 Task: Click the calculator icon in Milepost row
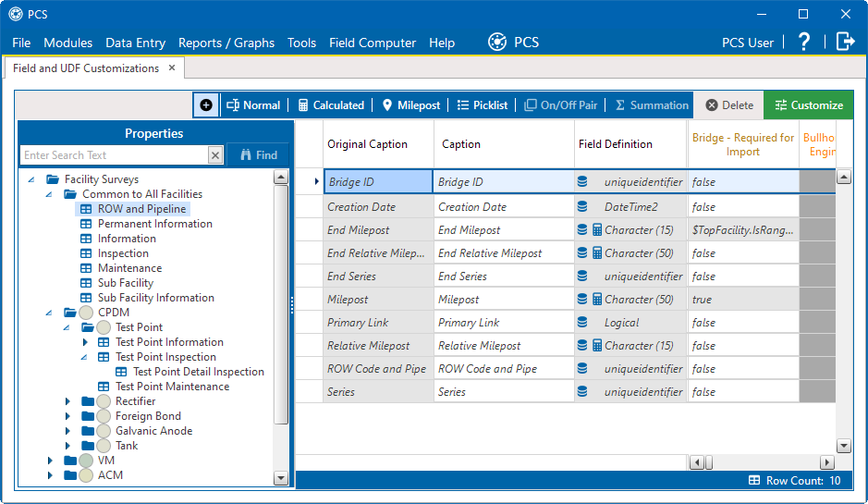(x=597, y=299)
